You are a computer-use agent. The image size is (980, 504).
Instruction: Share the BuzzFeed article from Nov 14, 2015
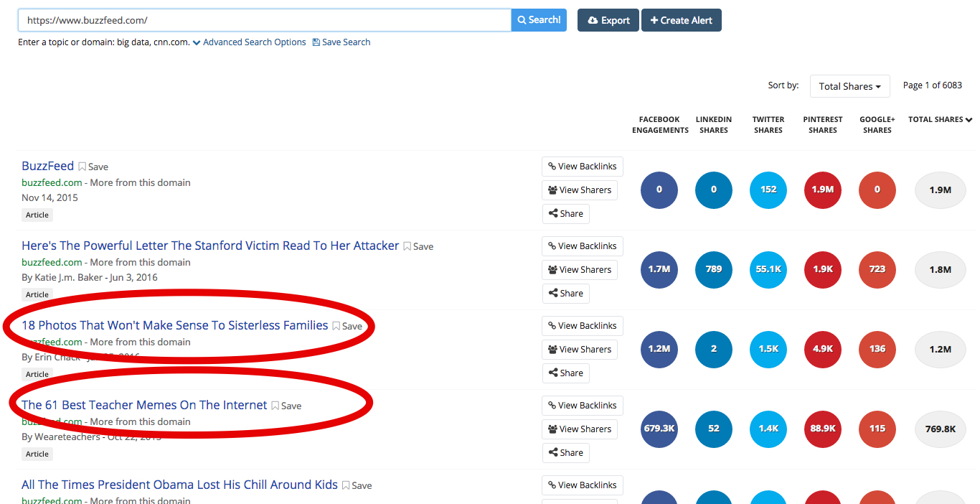click(x=565, y=214)
